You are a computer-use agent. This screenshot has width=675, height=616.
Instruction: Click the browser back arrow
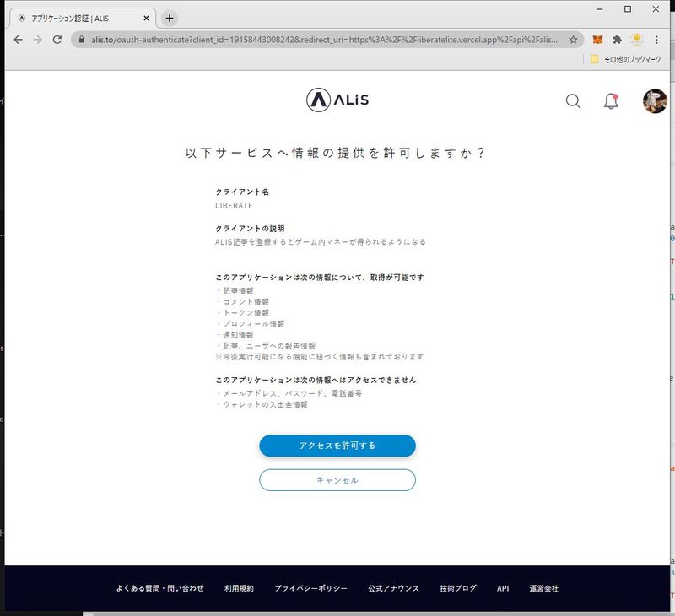[x=19, y=40]
